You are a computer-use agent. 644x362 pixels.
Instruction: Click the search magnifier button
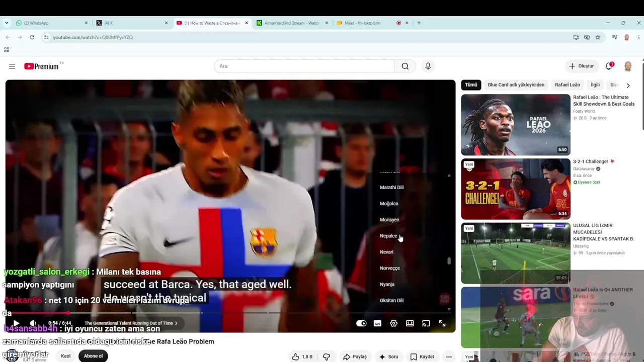coord(405,66)
